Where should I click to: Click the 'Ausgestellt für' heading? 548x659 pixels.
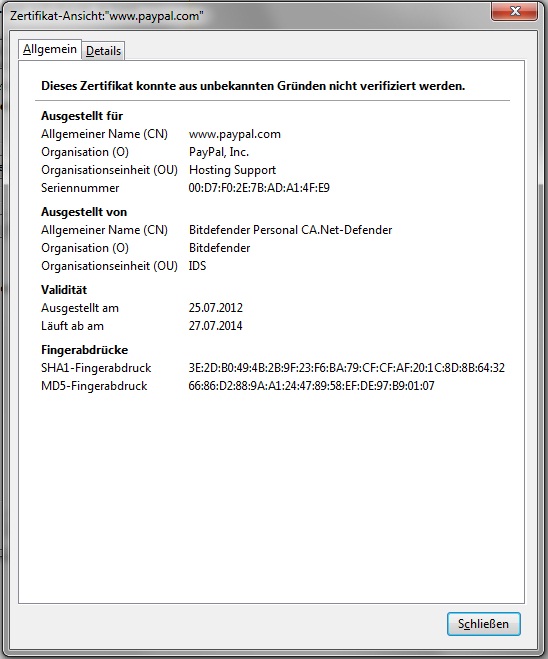tap(82, 116)
